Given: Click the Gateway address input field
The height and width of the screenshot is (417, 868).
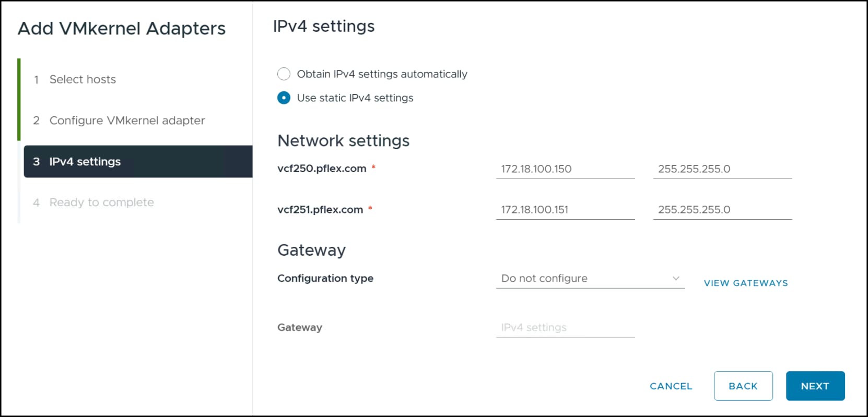Looking at the screenshot, I should tap(565, 328).
